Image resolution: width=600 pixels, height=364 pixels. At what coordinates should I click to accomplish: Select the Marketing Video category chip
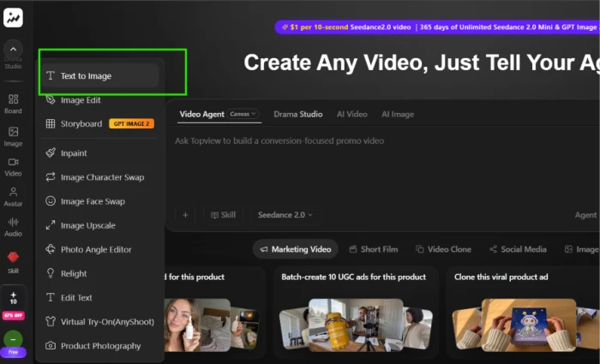[296, 249]
